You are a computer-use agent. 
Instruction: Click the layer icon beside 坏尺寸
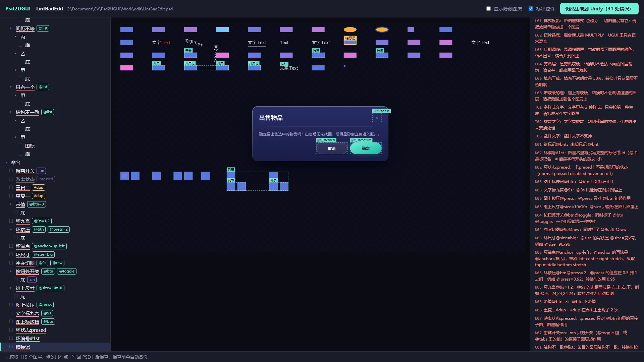pos(11,254)
